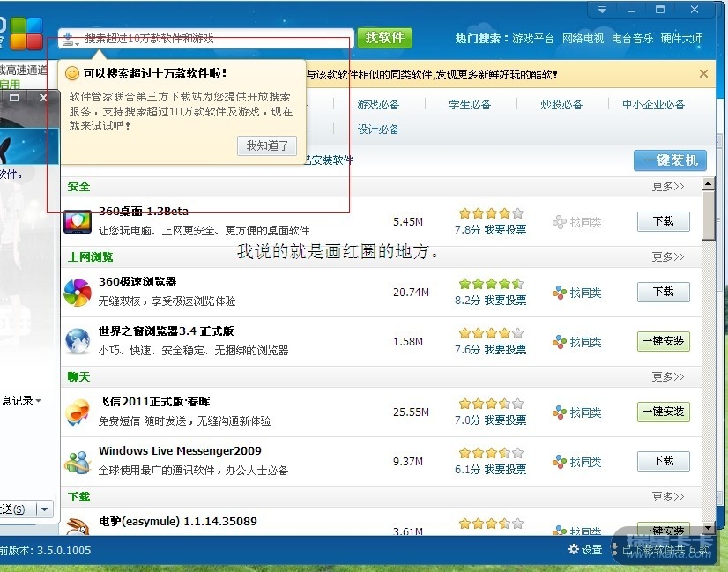The image size is (728, 572).
Task: Click 我要投票 for Windows Live Messenger2009
Action: coord(506,470)
